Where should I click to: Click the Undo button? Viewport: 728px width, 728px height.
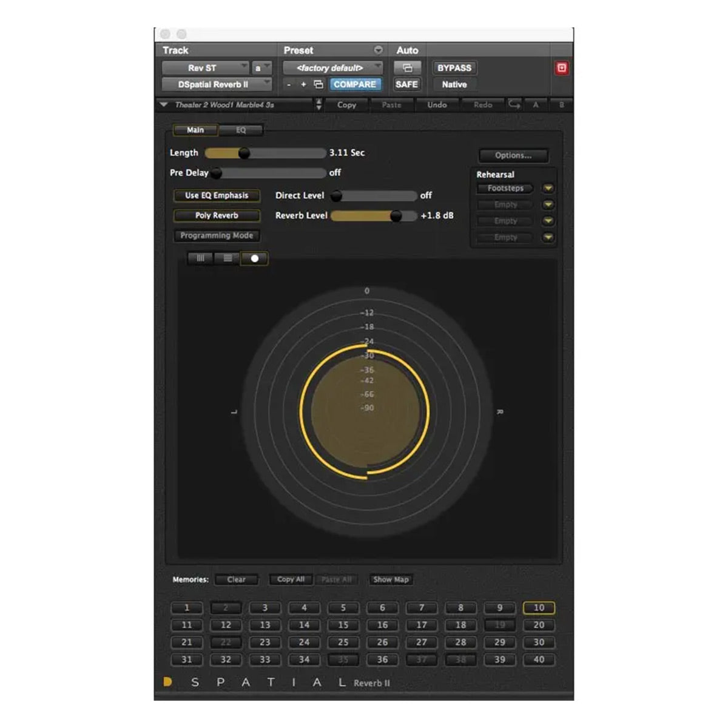(x=437, y=105)
